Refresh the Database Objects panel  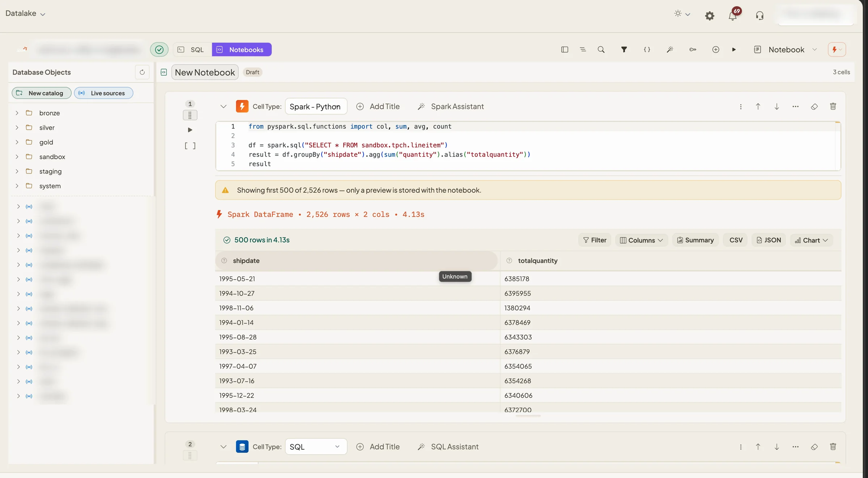(x=142, y=72)
